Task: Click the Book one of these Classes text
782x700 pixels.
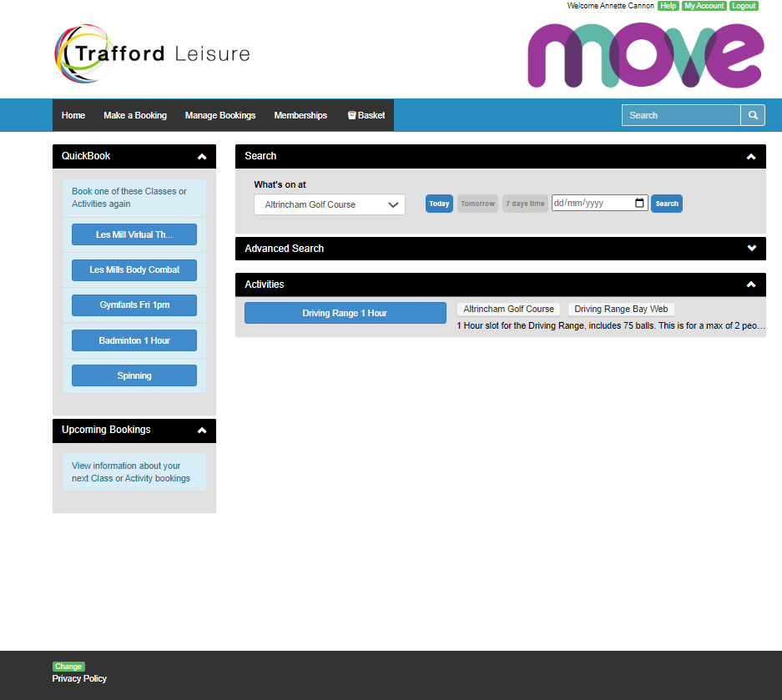Action: tap(129, 198)
